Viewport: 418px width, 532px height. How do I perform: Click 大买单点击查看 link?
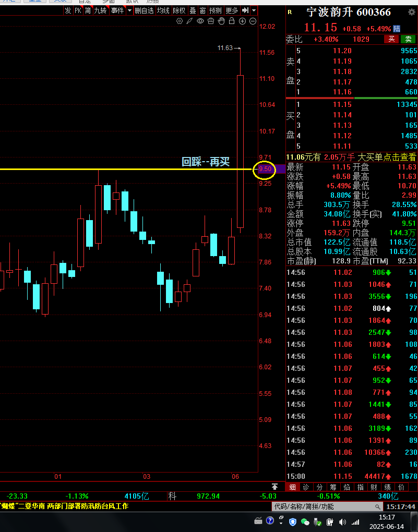pyautogui.click(x=387, y=157)
